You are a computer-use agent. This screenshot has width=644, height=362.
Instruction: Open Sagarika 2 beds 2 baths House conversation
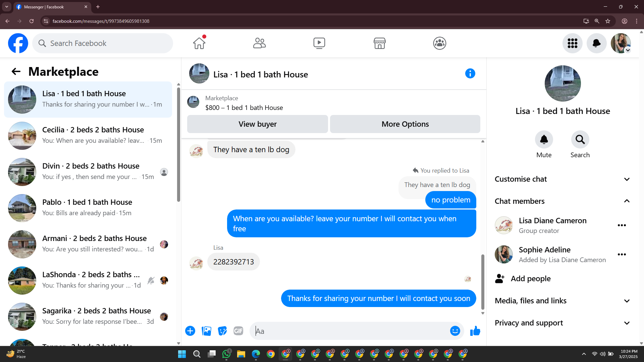88,317
